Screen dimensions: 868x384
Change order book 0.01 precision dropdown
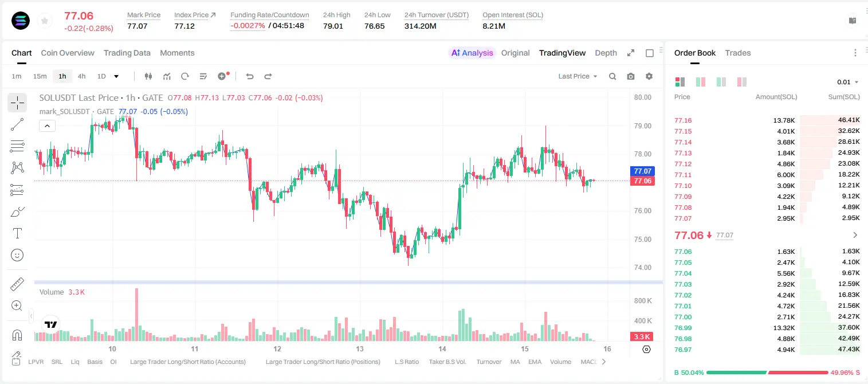[x=848, y=82]
